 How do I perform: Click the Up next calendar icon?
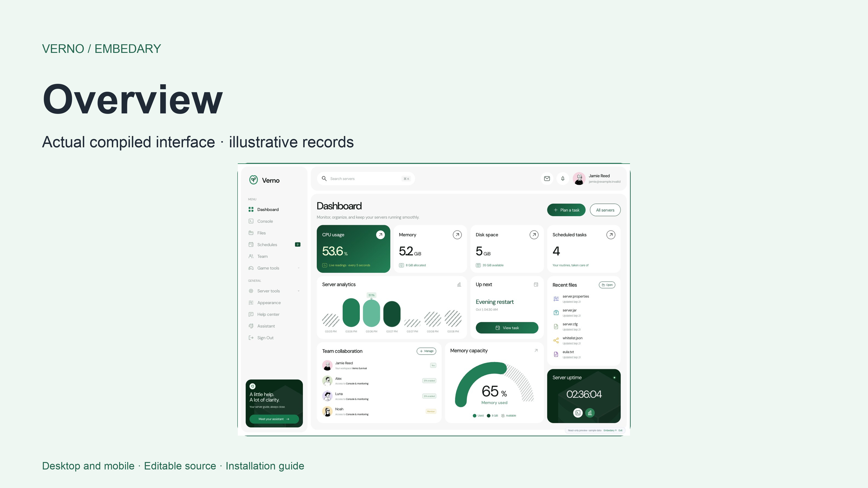pyautogui.click(x=536, y=285)
